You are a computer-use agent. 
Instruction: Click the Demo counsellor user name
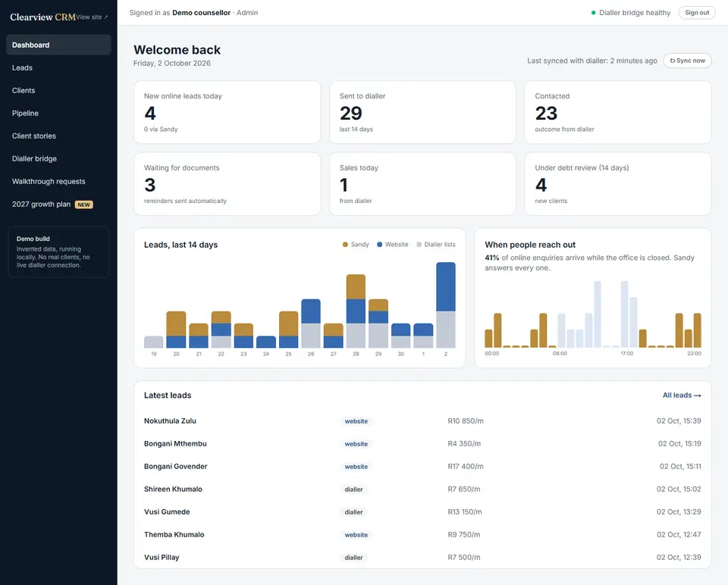202,13
